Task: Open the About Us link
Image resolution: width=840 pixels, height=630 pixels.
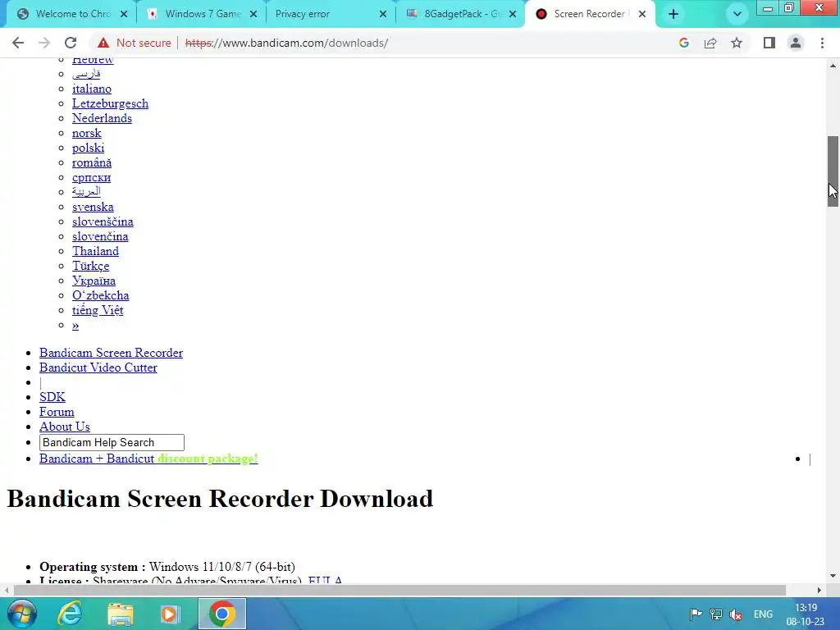Action: click(65, 427)
